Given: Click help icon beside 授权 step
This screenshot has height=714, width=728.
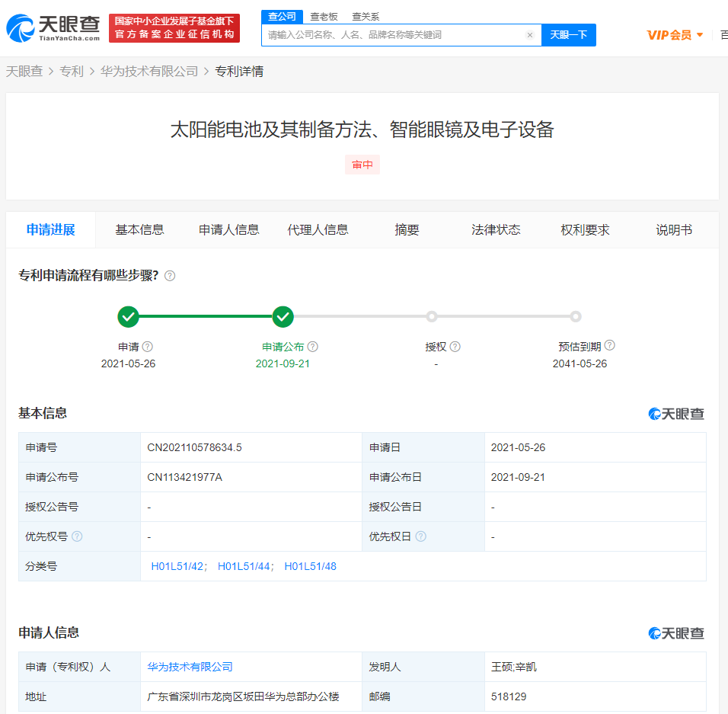Looking at the screenshot, I should [x=455, y=347].
